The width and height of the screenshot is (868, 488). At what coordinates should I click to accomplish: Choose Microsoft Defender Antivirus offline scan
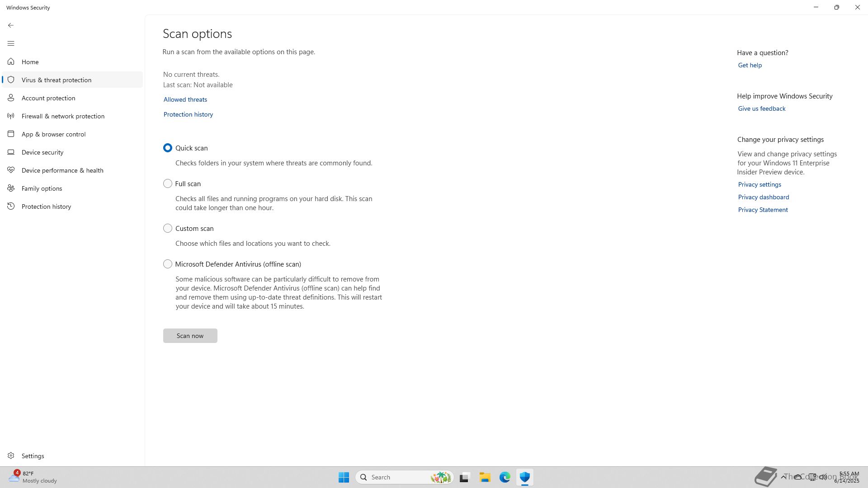(x=168, y=264)
